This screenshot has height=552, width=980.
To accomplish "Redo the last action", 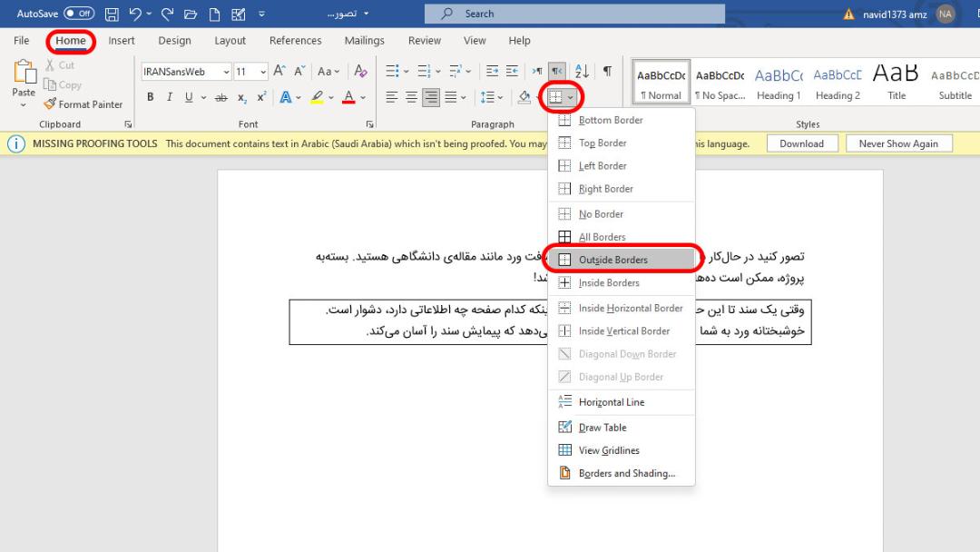I will coord(168,14).
